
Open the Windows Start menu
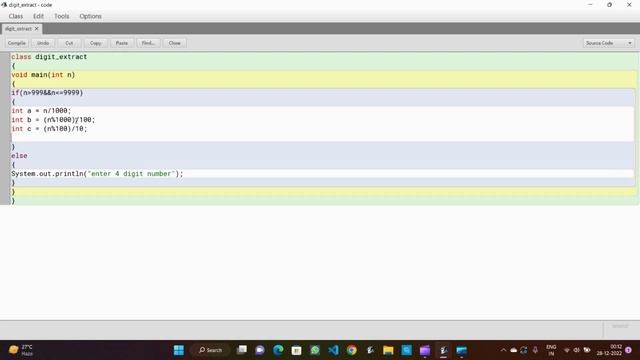[x=179, y=350]
